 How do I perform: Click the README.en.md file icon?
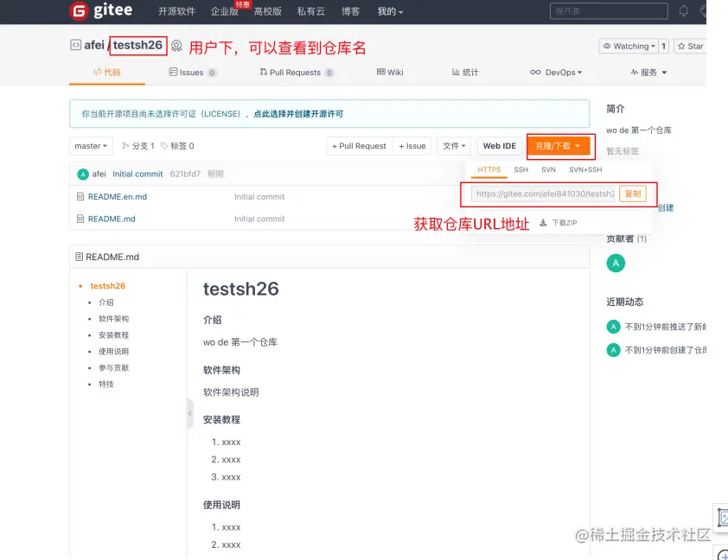click(80, 197)
